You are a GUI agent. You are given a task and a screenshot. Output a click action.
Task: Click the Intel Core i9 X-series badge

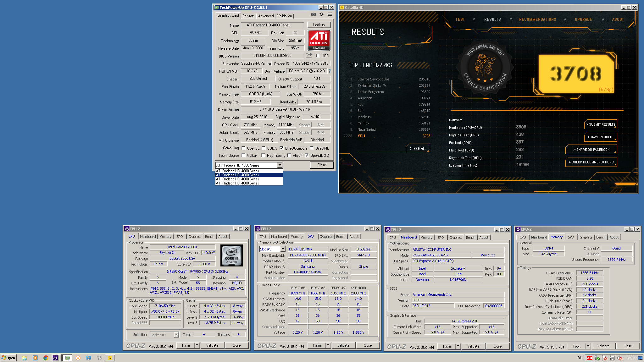tap(231, 255)
